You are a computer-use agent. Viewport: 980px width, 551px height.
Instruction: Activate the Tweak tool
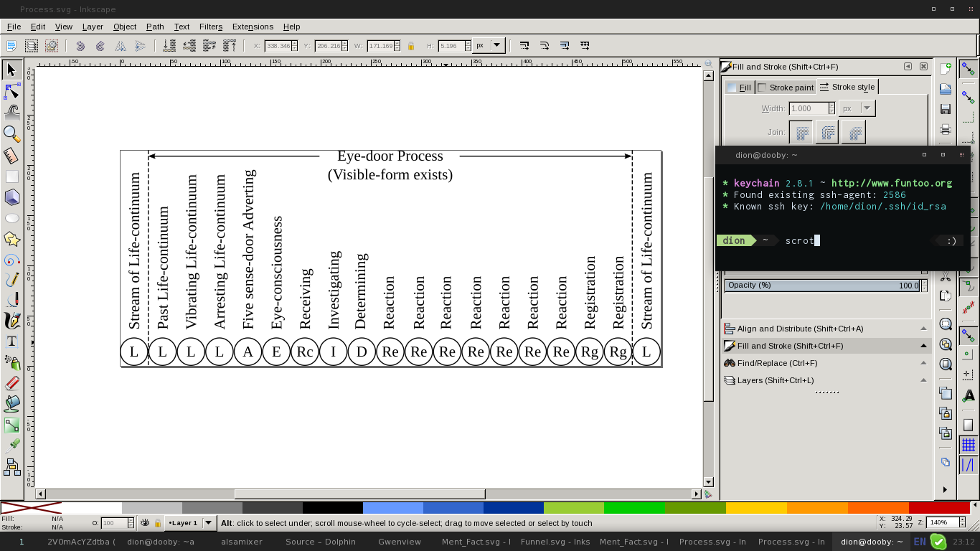(x=11, y=112)
